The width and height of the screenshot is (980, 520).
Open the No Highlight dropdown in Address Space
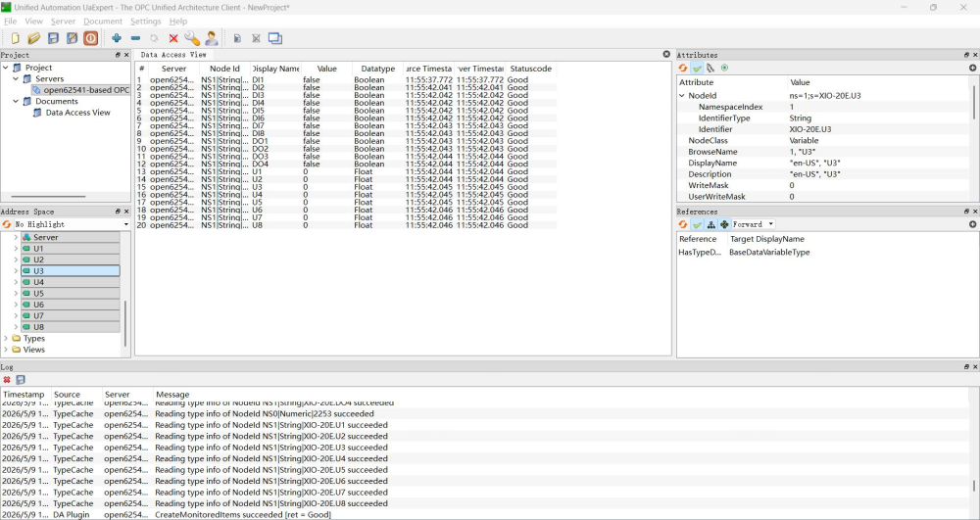point(72,224)
